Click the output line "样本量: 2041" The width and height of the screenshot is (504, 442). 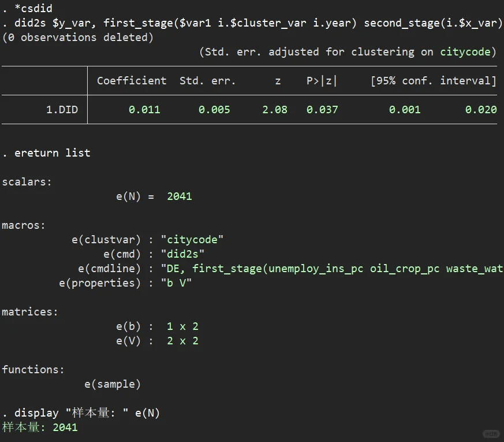pyautogui.click(x=40, y=428)
